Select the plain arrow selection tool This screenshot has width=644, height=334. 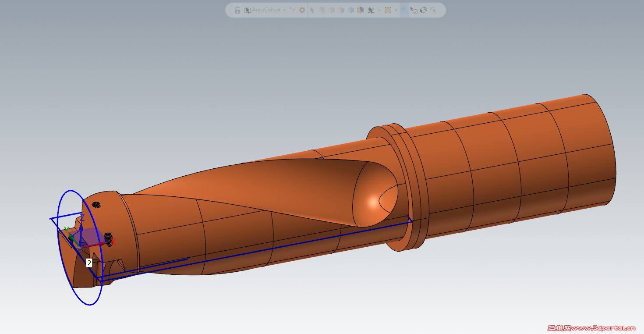click(x=312, y=10)
